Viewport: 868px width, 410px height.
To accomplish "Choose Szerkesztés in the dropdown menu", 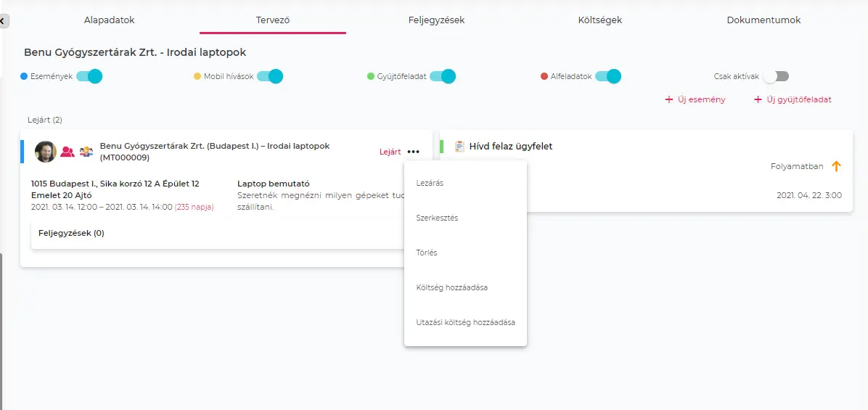I will 437,218.
